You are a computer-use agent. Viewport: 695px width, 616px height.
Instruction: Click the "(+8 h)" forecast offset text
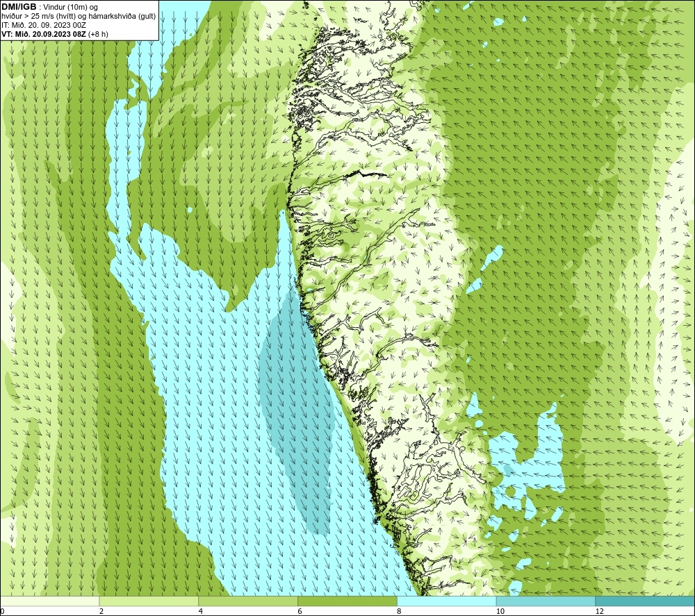coord(99,34)
